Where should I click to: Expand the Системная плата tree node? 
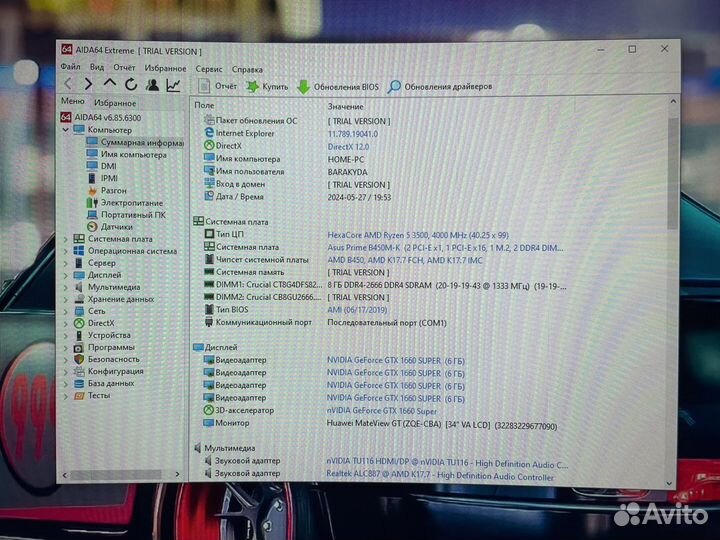(65, 239)
